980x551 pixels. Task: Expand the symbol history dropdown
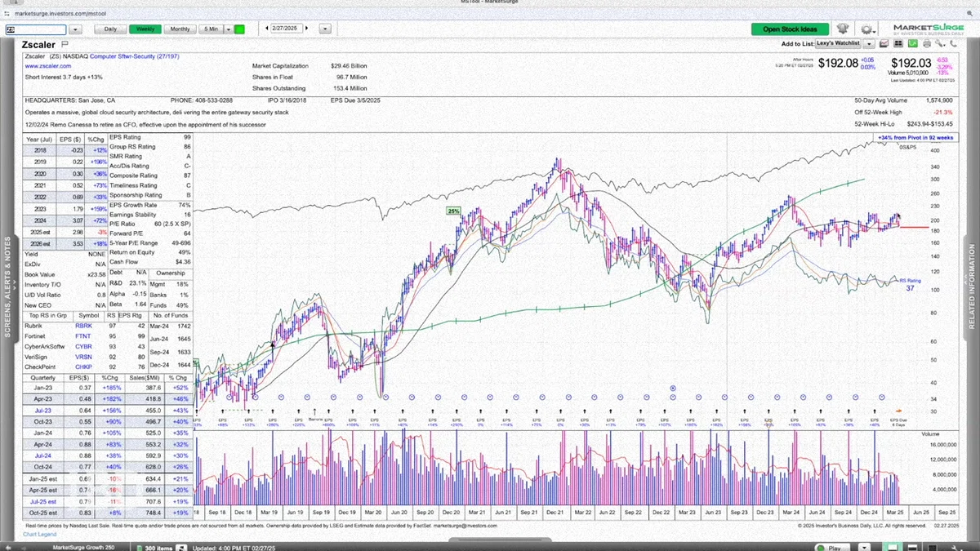(x=75, y=29)
